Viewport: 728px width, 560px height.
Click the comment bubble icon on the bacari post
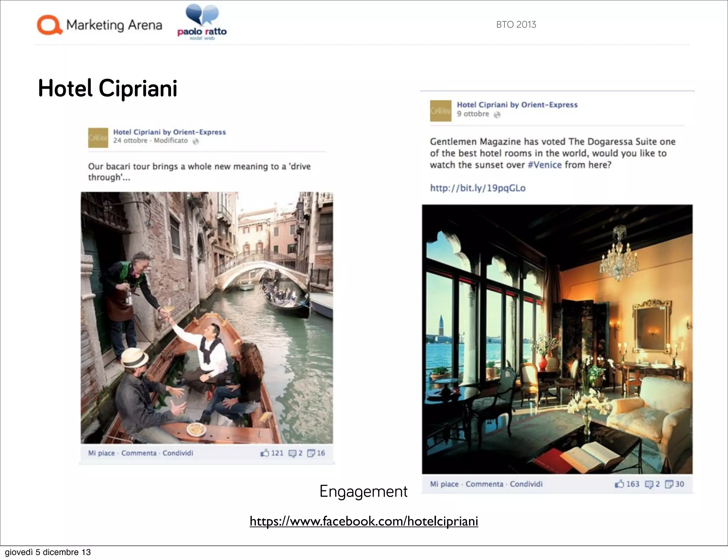tap(292, 453)
